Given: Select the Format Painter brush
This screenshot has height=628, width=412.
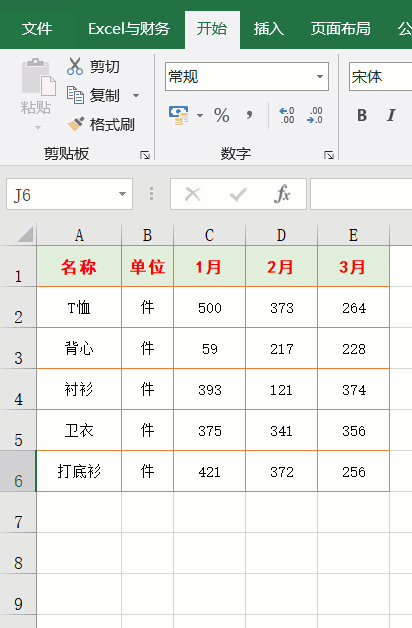Looking at the screenshot, I should tap(76, 124).
